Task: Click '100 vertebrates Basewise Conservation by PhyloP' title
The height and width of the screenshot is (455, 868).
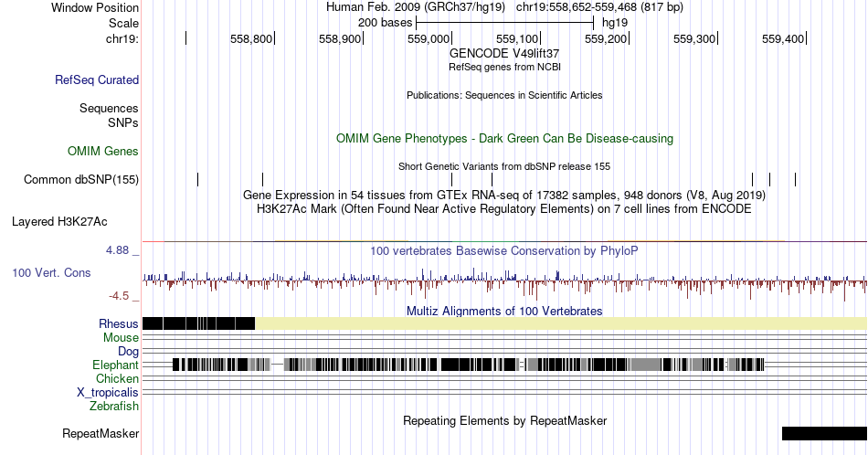Action: 504,250
